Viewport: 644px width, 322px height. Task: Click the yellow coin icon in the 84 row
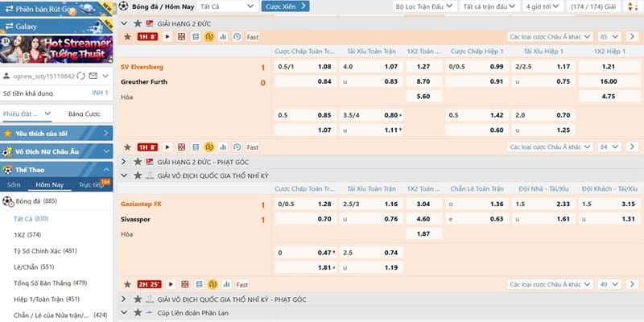209,147
